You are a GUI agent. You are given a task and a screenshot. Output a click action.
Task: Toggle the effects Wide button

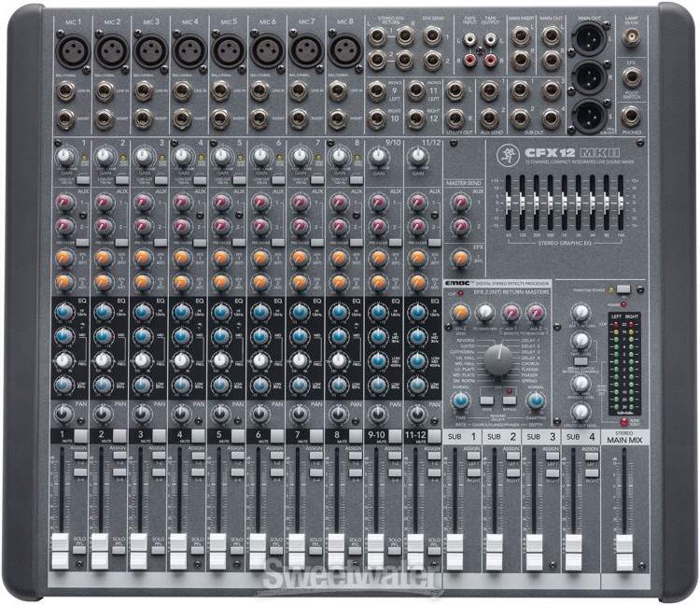[x=487, y=401]
